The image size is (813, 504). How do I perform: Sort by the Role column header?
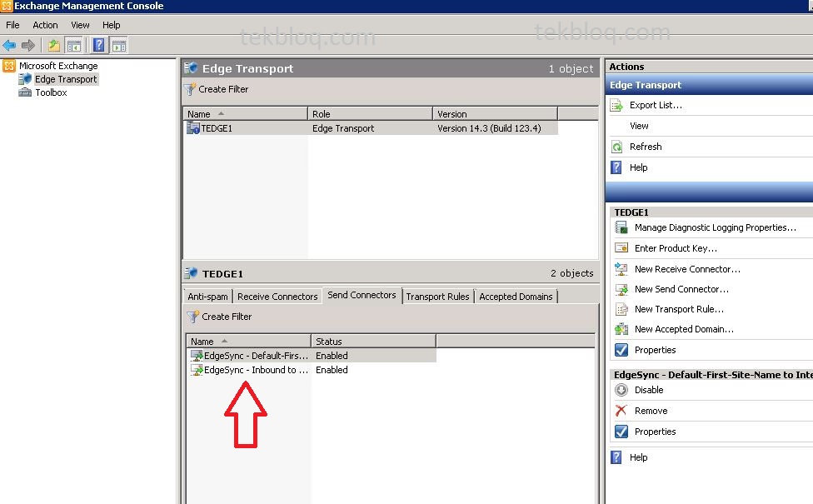click(370, 114)
